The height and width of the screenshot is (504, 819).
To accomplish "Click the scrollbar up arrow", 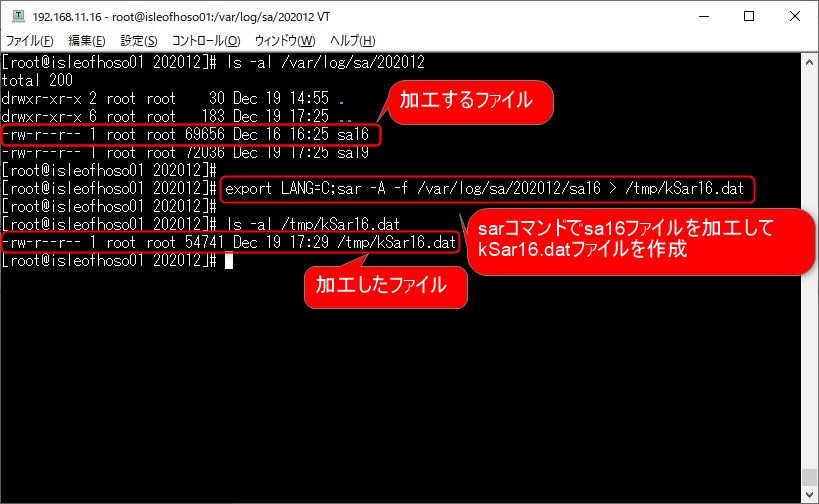I will [810, 62].
